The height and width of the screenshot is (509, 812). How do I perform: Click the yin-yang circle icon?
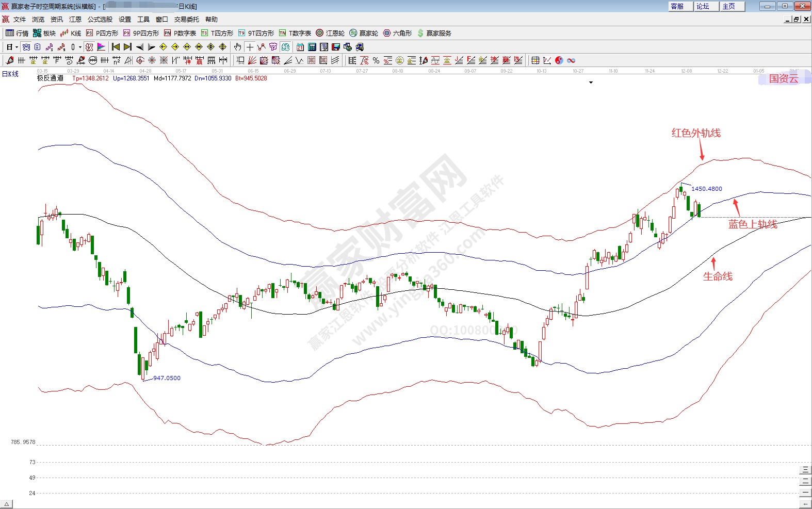pos(559,60)
